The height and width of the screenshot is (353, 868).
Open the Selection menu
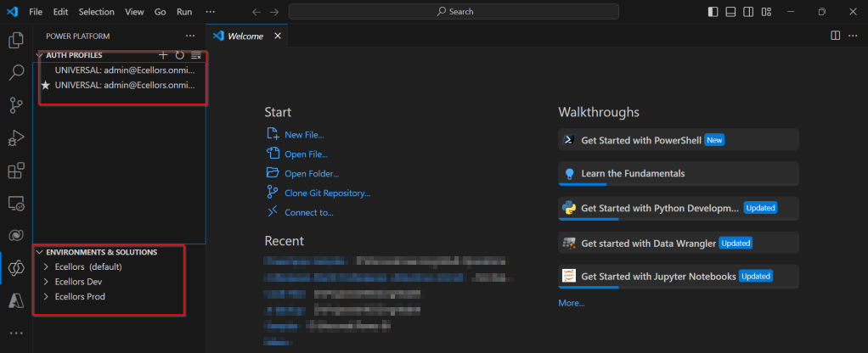(x=96, y=12)
